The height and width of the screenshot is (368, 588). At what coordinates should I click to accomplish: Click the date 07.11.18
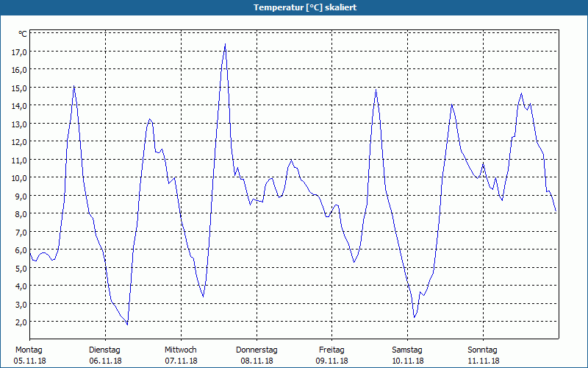coord(181,361)
